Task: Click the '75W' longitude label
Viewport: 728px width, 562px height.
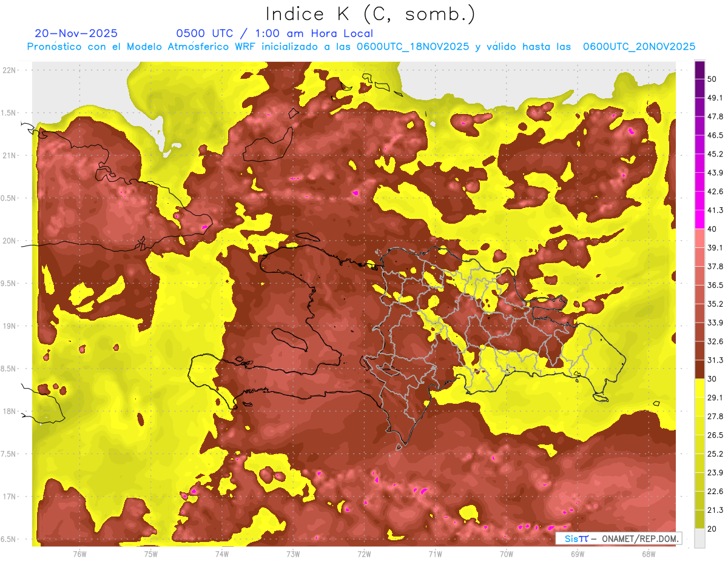Action: point(151,554)
